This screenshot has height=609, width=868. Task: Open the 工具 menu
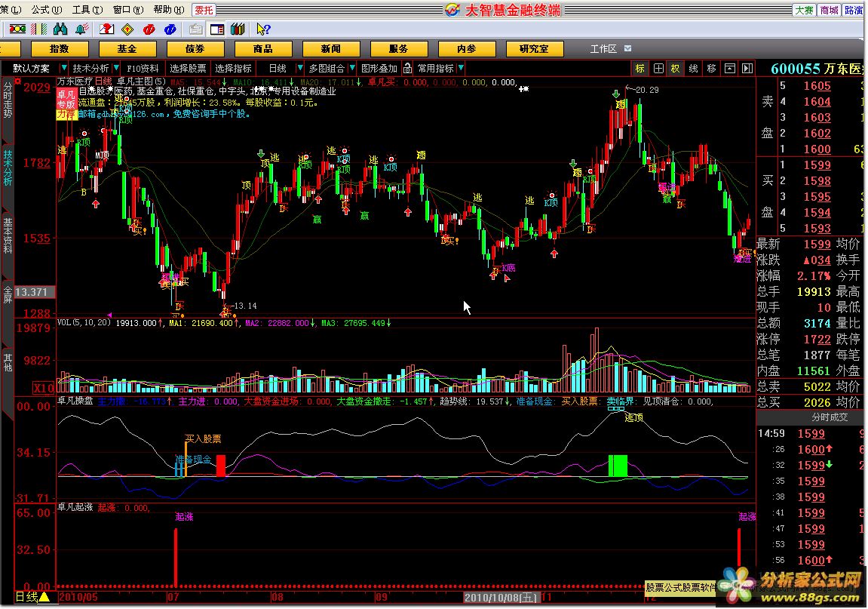87,10
